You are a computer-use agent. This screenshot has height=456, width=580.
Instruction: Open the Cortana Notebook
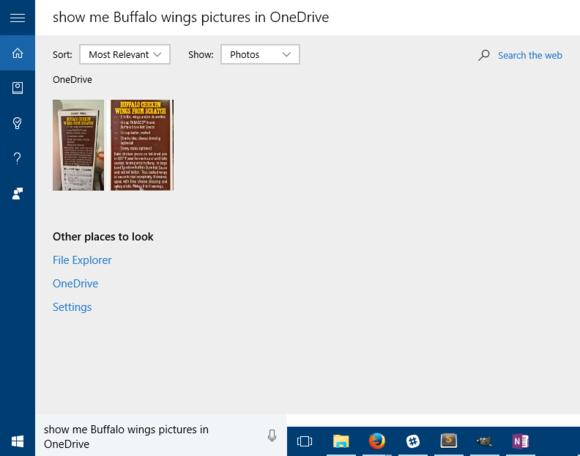click(17, 88)
